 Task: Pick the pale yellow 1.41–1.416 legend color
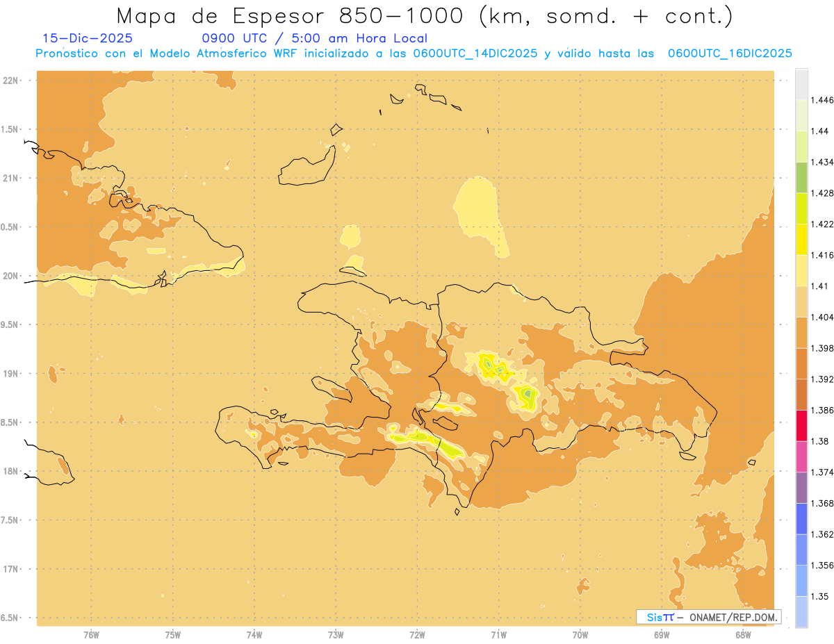801,270
